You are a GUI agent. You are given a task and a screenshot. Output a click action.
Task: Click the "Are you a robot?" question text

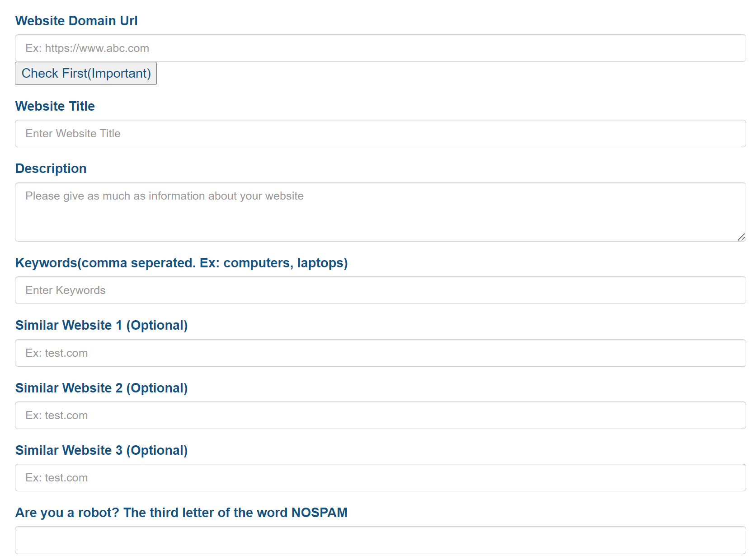click(67, 513)
